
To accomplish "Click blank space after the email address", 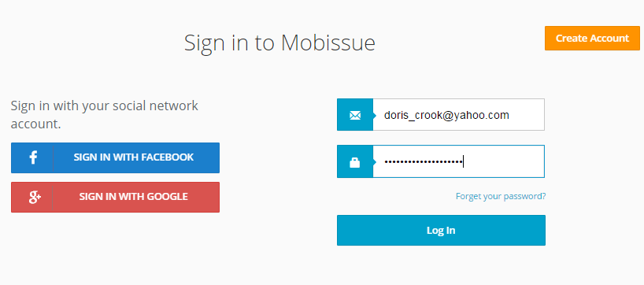I will pyautogui.click(x=527, y=115).
